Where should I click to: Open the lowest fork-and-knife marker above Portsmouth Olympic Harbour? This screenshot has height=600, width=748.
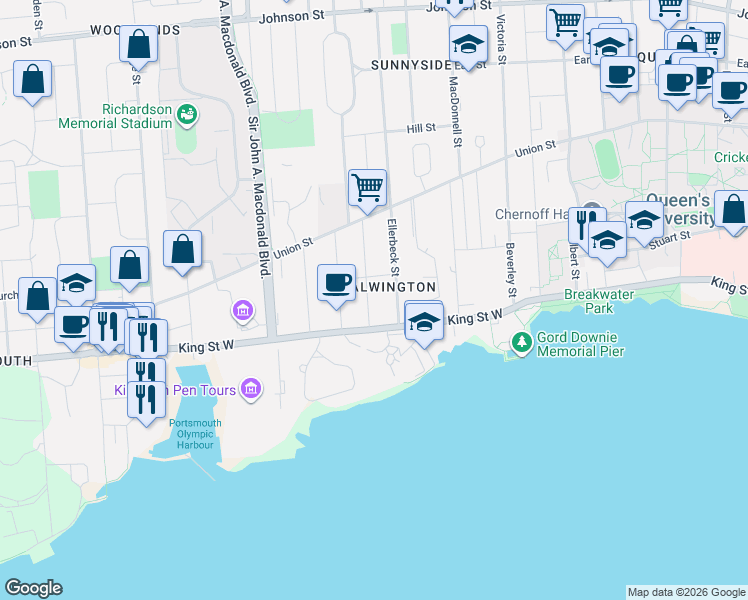click(146, 403)
